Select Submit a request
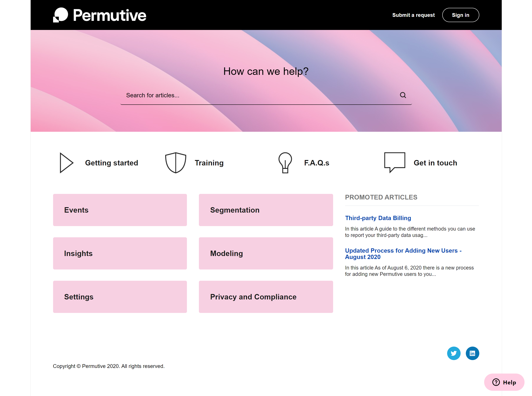This screenshot has width=532, height=396. coord(413,15)
